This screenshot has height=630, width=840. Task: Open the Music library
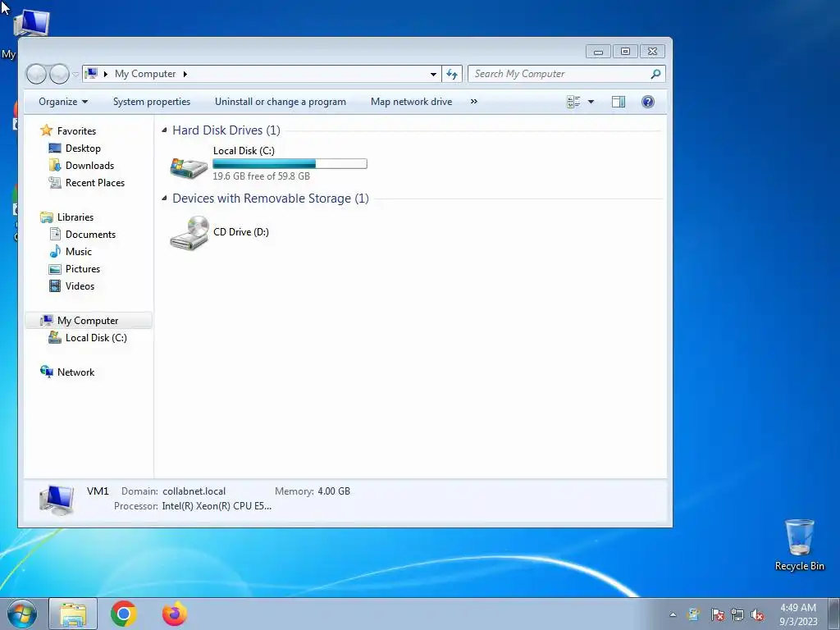pyautogui.click(x=78, y=251)
